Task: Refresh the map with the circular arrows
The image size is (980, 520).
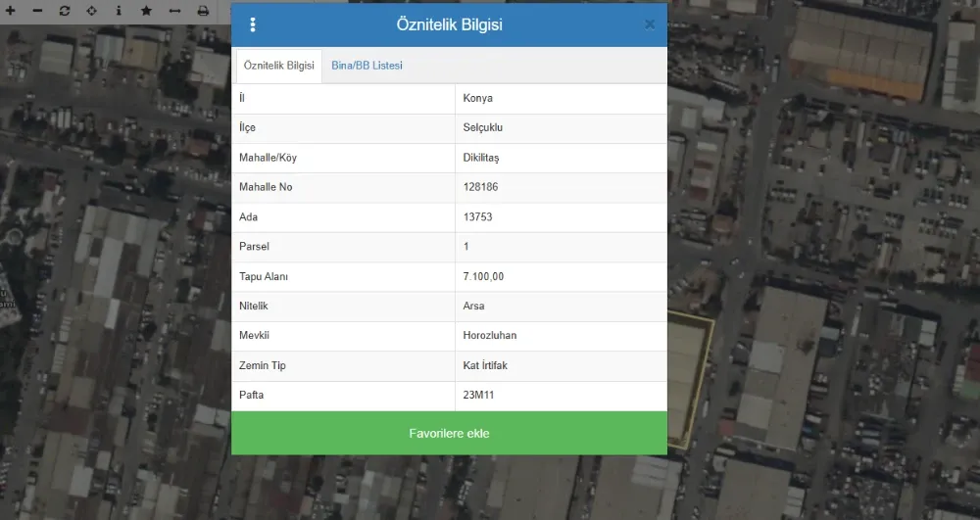Action: pos(65,10)
